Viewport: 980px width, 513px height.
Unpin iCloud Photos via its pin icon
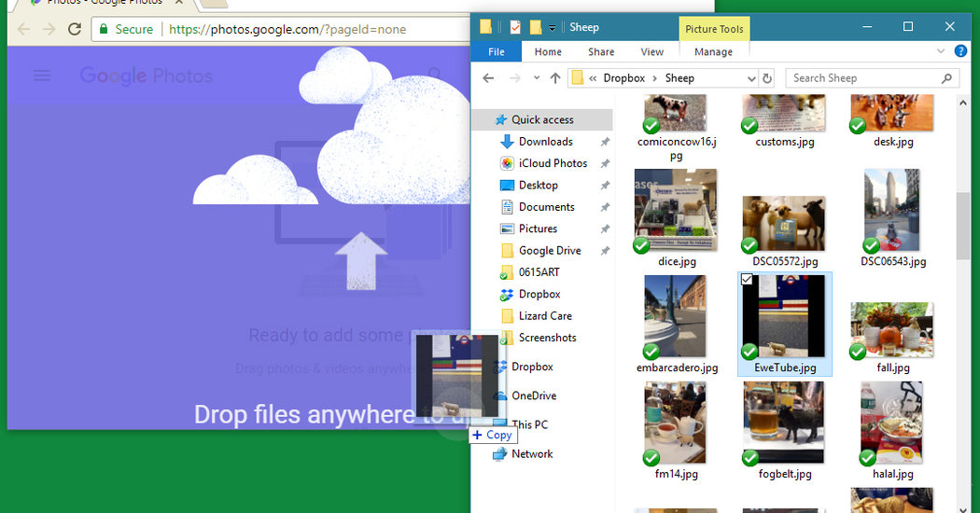pos(605,164)
